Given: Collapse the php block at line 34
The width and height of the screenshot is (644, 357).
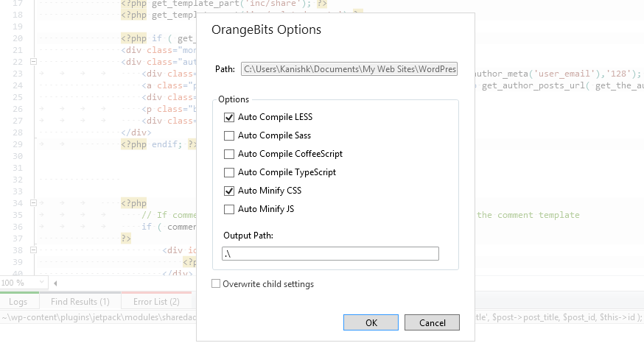Looking at the screenshot, I should (x=33, y=202).
